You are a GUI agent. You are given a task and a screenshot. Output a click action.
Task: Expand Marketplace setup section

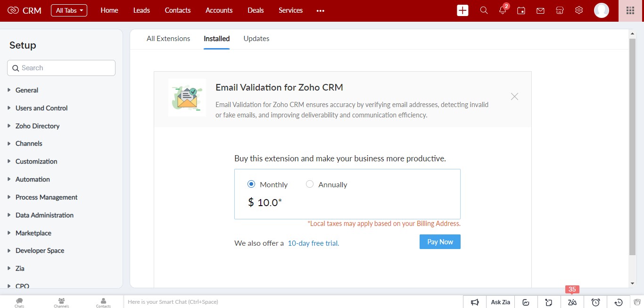tap(33, 233)
